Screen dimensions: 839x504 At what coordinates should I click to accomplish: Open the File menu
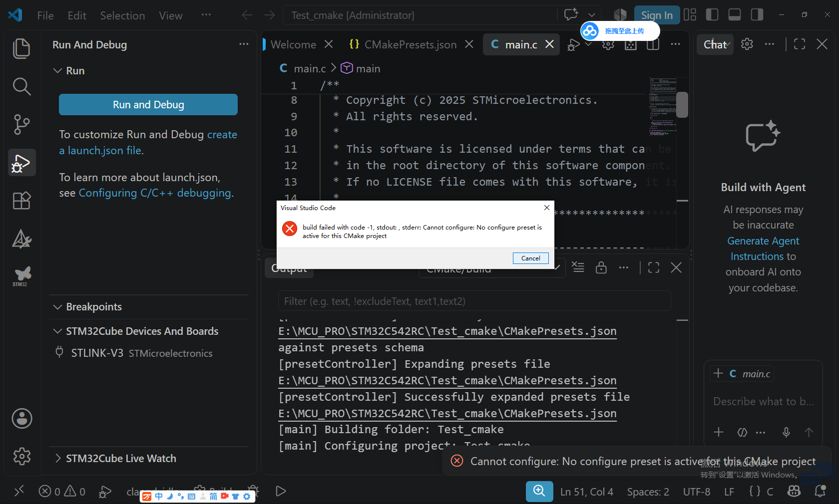click(45, 15)
